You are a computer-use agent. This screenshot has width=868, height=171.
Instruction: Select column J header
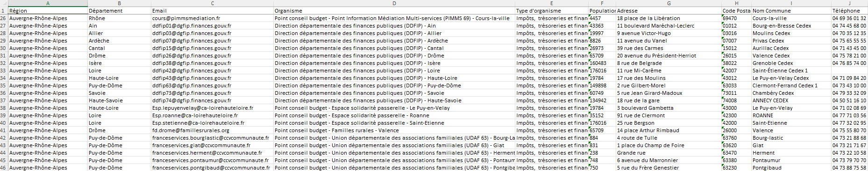click(x=849, y=3)
